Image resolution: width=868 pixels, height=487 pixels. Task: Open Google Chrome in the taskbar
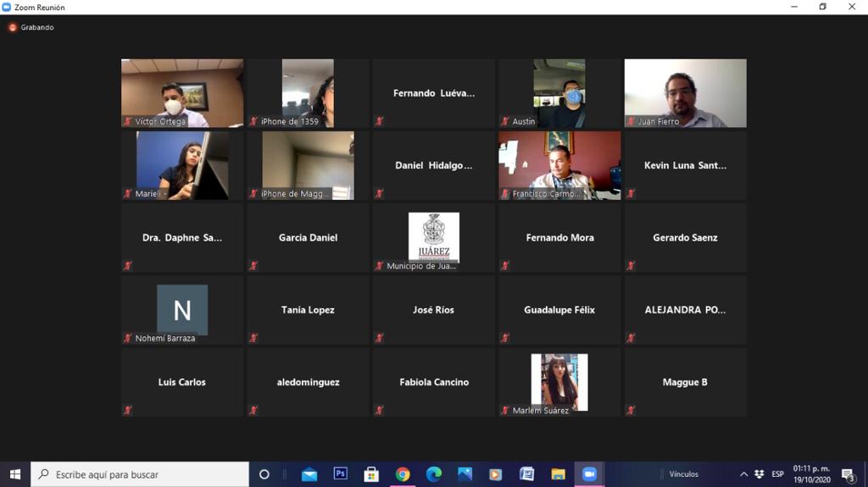click(x=403, y=474)
